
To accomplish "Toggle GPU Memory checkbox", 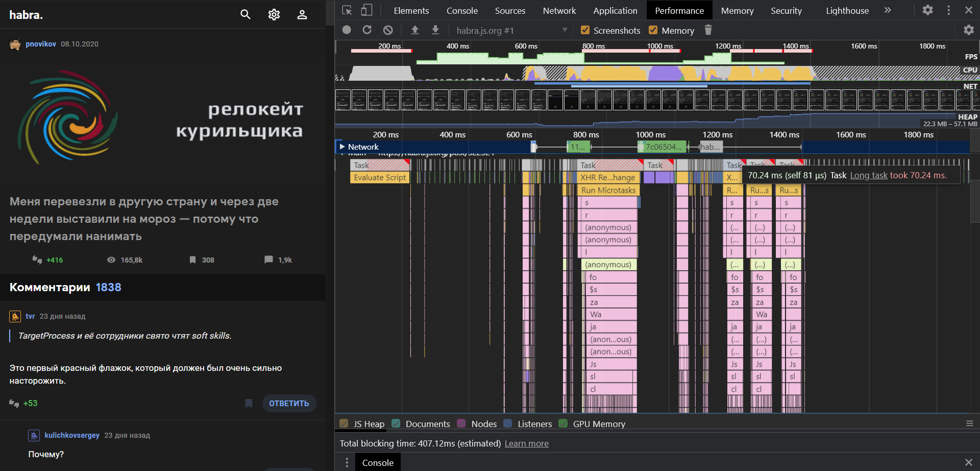I will tap(563, 423).
